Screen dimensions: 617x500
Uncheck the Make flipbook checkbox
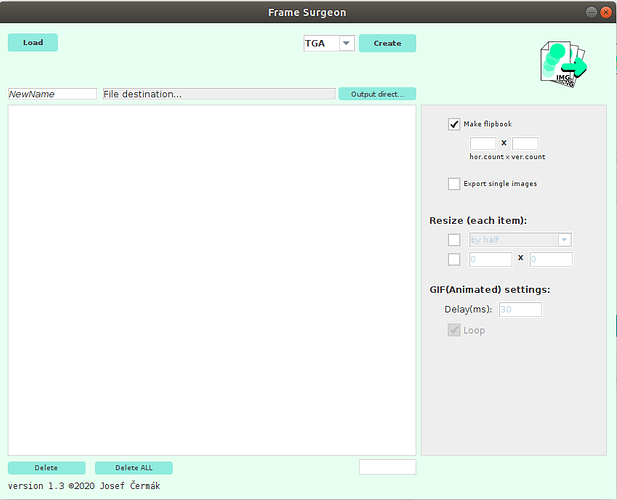tap(454, 124)
